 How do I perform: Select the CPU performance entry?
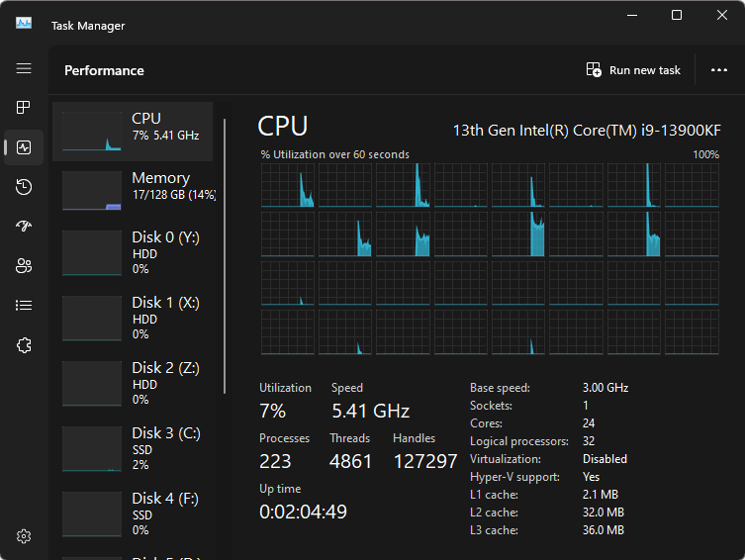coord(133,132)
